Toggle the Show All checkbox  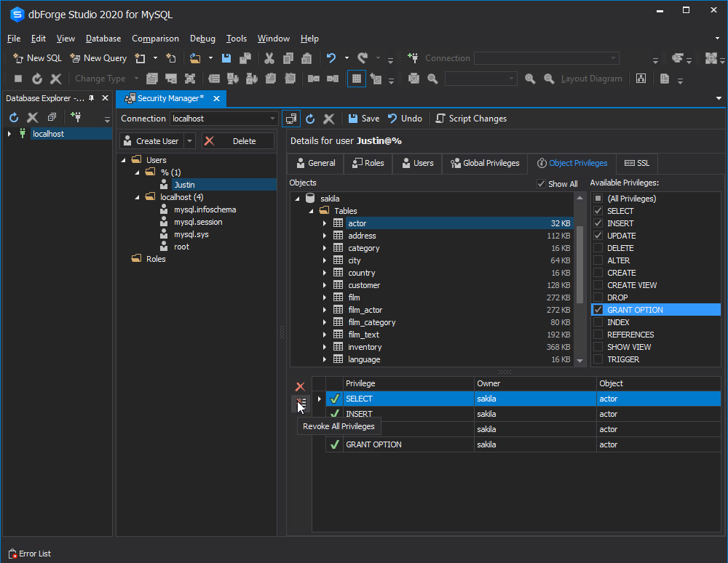click(541, 183)
